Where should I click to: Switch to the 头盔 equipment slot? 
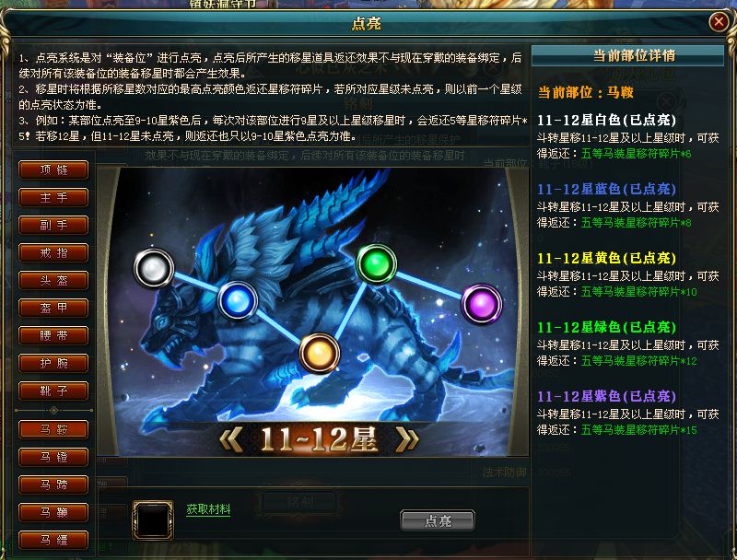pyautogui.click(x=53, y=281)
